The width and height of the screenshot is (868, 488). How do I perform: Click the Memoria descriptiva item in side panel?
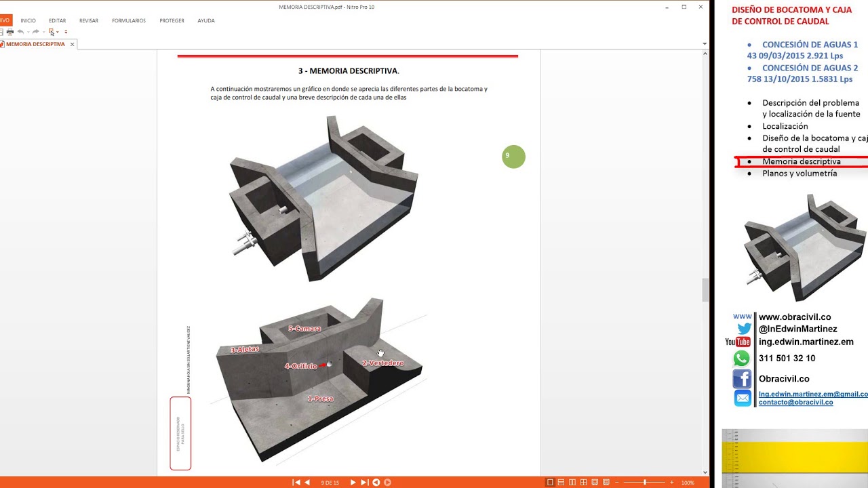coord(801,161)
